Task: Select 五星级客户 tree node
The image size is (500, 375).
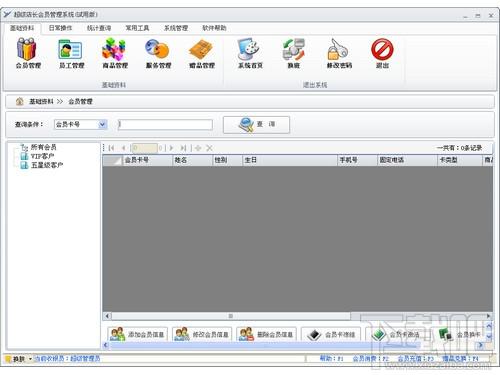Action: [47, 165]
